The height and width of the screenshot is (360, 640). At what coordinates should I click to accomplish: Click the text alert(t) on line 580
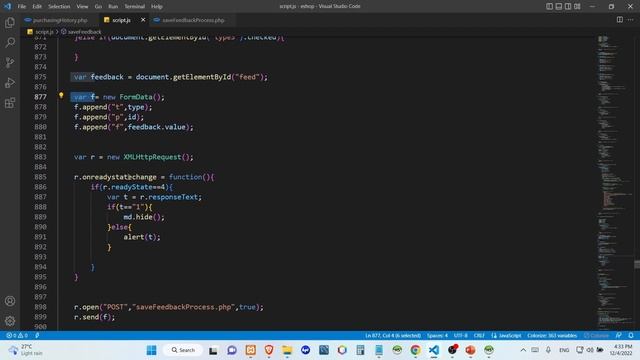[x=140, y=237]
